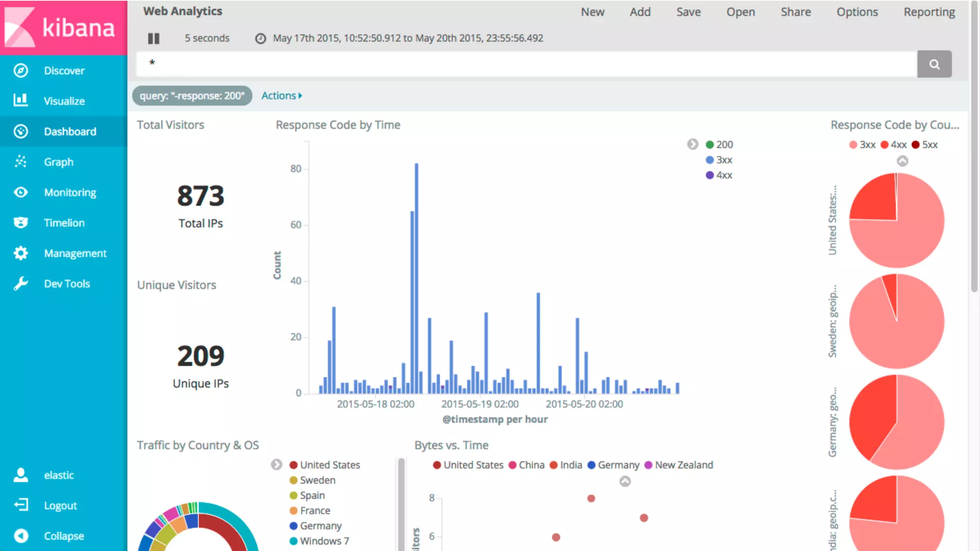Open the Timelion icon in the sidebar
Image resolution: width=980 pixels, height=551 pixels.
click(x=21, y=222)
